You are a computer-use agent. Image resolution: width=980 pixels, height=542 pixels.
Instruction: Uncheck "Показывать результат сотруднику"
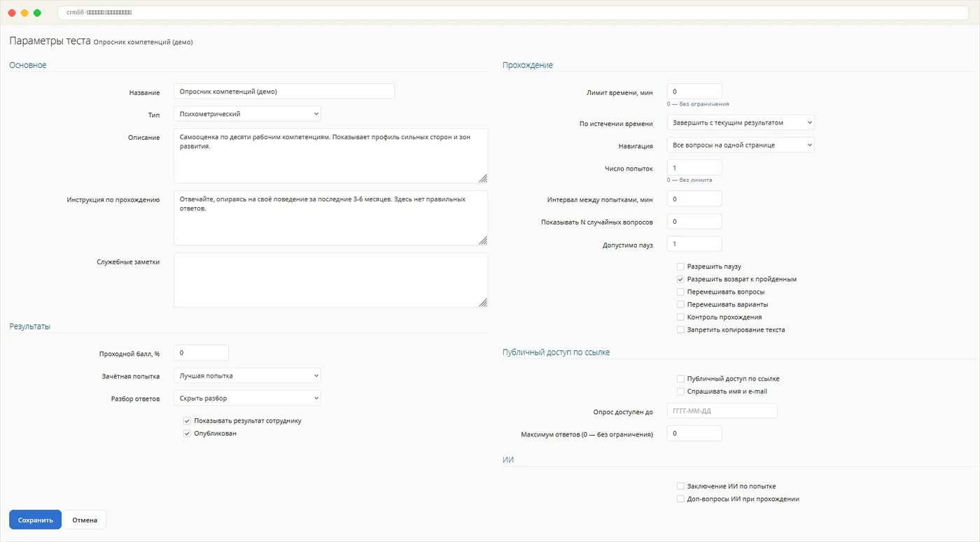(187, 421)
